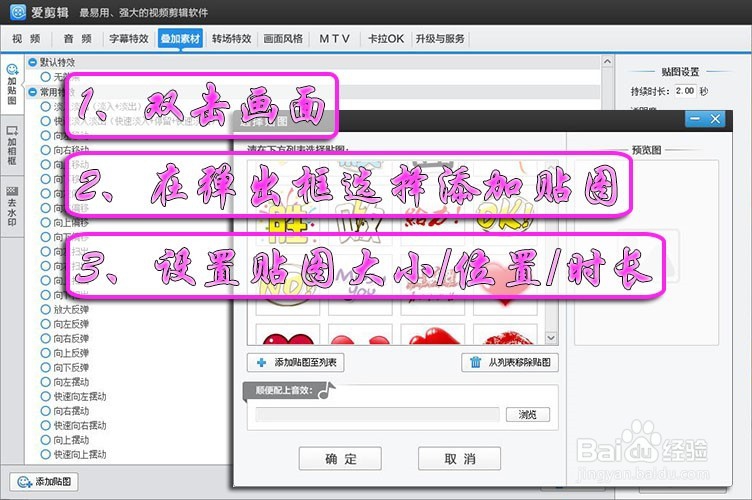Select the 无特效 radio option
Image resolution: width=752 pixels, height=500 pixels.
(46, 77)
